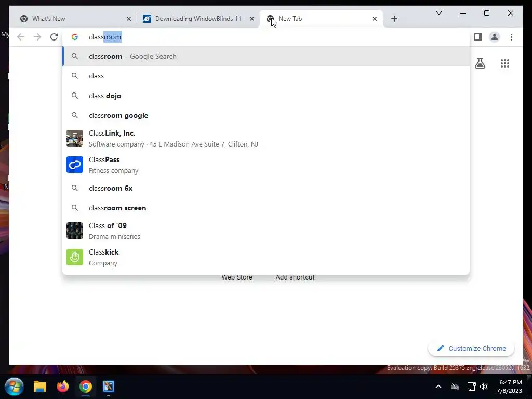Open Chrome's three-dot menu

pos(511,37)
